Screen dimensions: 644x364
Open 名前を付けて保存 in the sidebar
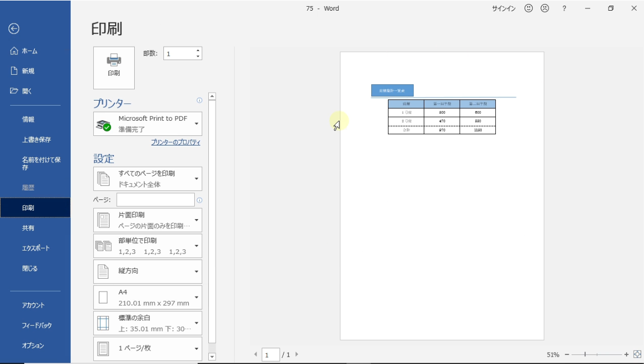point(41,163)
